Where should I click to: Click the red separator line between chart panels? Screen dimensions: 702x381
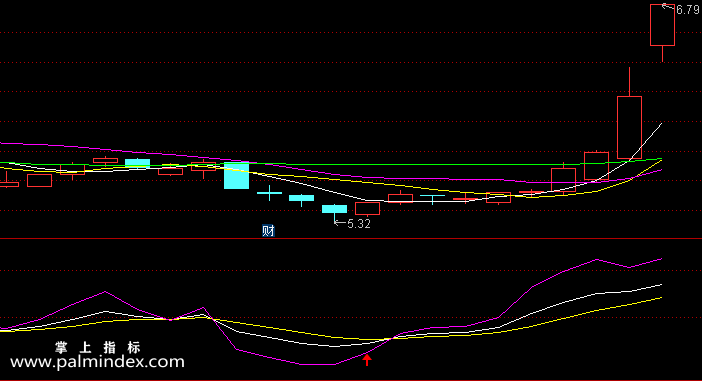click(351, 239)
